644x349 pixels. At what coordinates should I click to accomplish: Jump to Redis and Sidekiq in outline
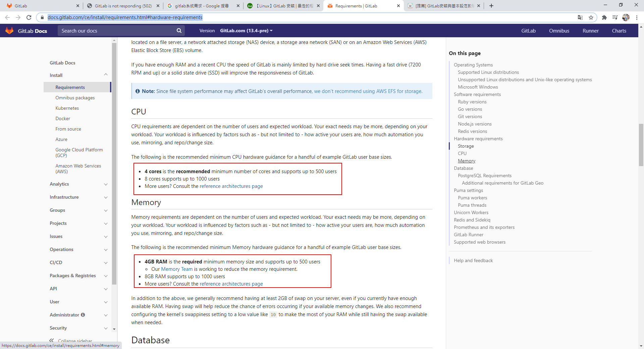click(x=472, y=220)
